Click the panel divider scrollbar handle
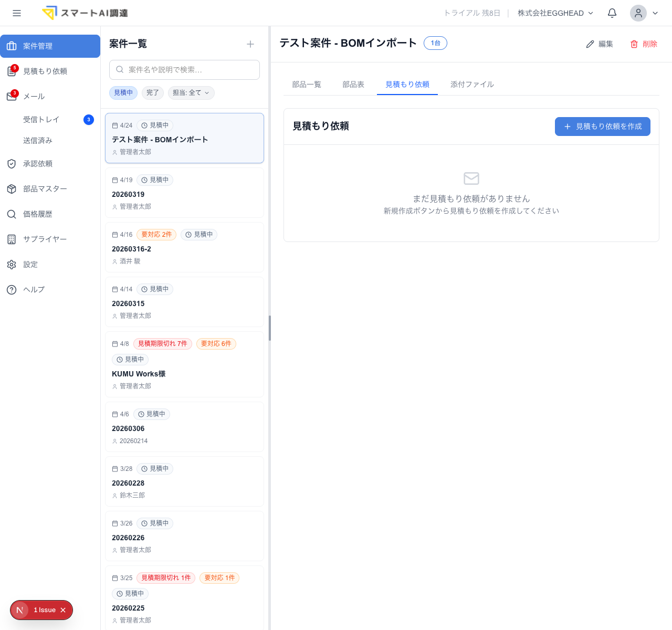This screenshot has width=672, height=630. pyautogui.click(x=270, y=328)
